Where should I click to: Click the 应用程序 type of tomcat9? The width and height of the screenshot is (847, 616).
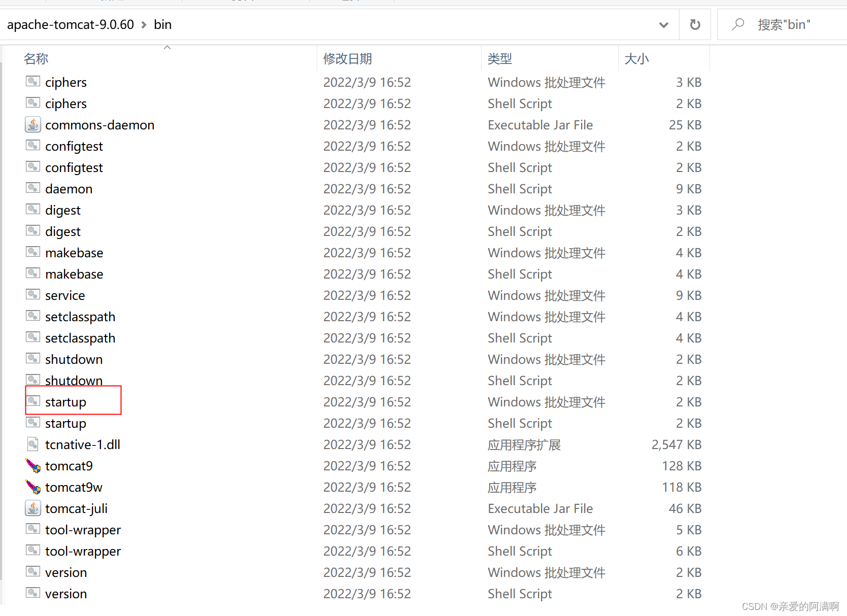click(x=512, y=466)
